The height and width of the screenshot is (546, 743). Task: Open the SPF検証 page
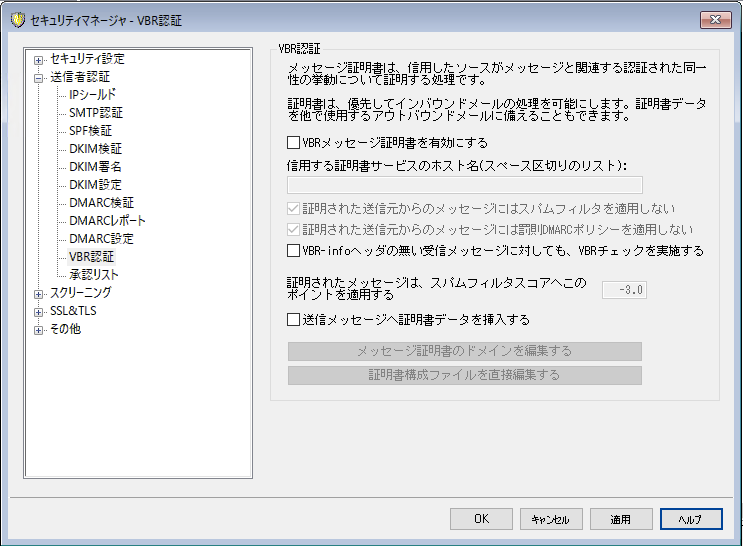point(91,131)
